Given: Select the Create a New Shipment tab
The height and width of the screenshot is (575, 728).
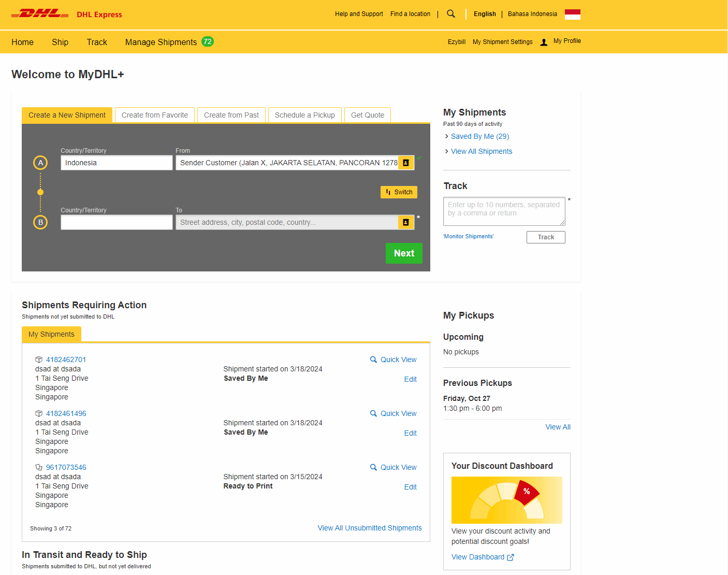Looking at the screenshot, I should 67,115.
